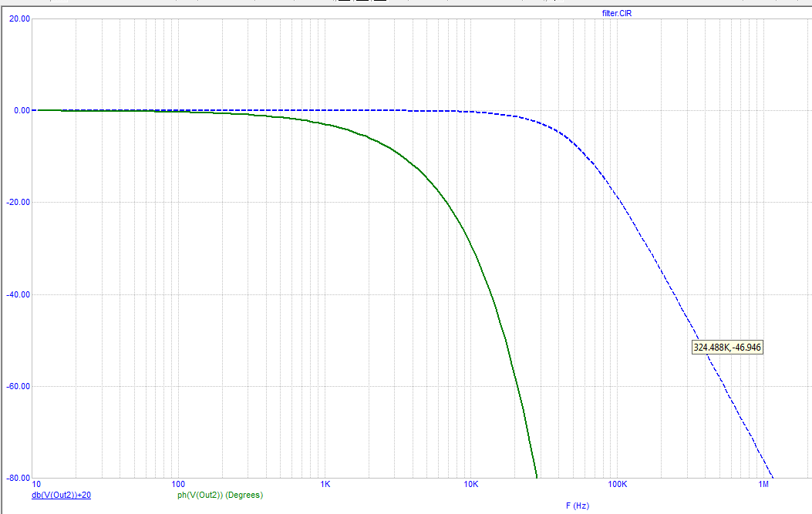Select the db(V(Out2))+20 curve label

(x=61, y=495)
